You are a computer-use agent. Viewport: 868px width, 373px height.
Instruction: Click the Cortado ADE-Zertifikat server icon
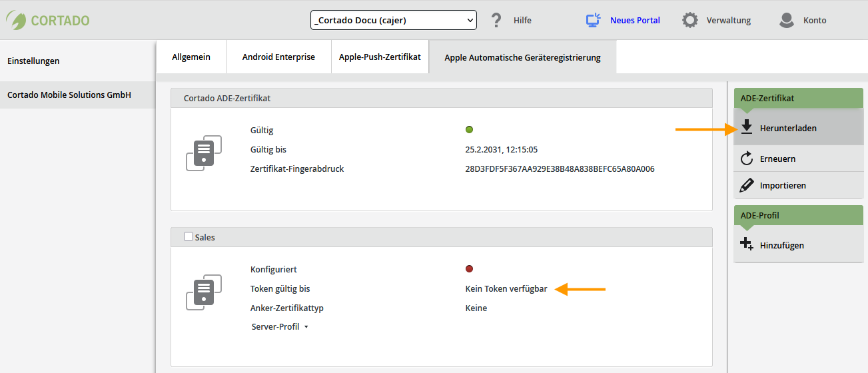click(203, 153)
